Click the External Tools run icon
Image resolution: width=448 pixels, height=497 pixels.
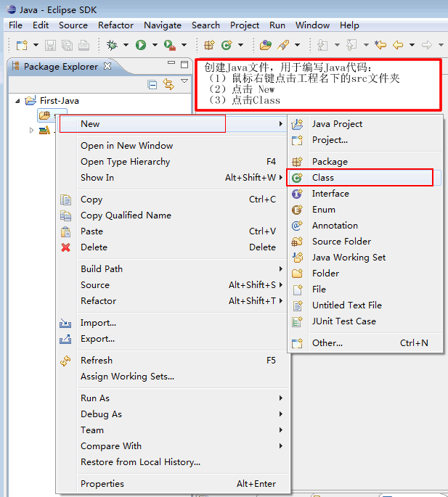pos(170,45)
